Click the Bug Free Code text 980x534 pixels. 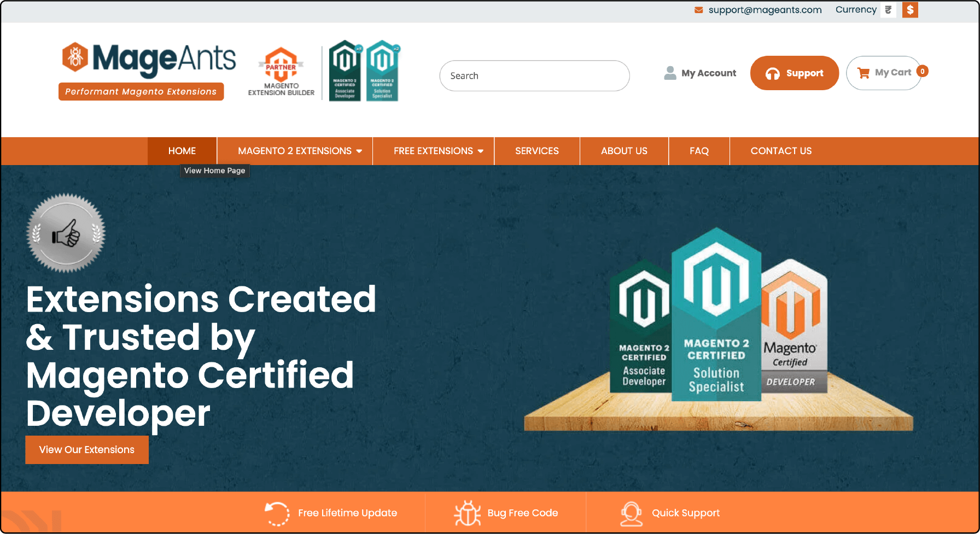click(x=523, y=513)
